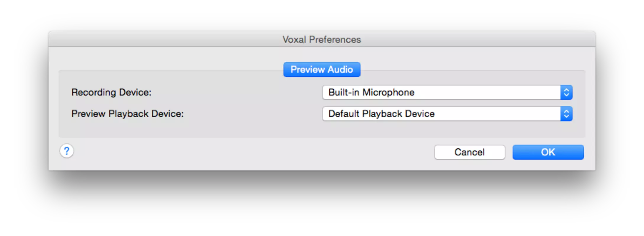Select the Preview Audio tab

click(322, 70)
